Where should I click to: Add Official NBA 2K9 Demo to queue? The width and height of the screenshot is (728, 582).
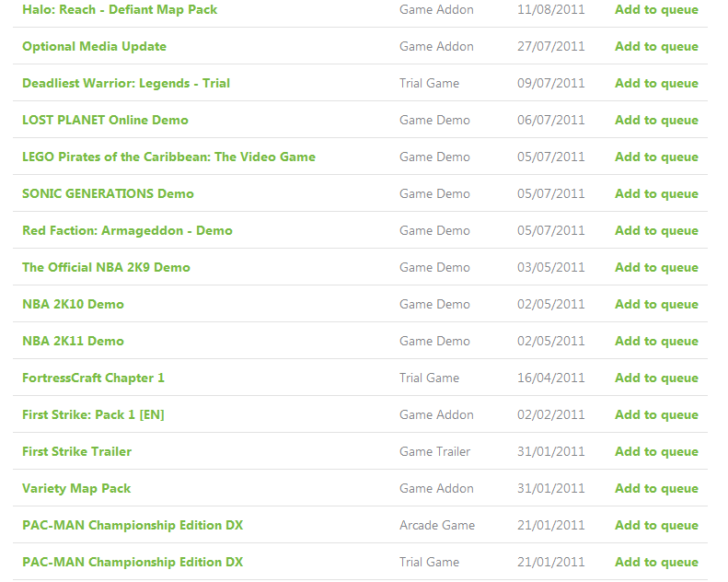point(656,267)
